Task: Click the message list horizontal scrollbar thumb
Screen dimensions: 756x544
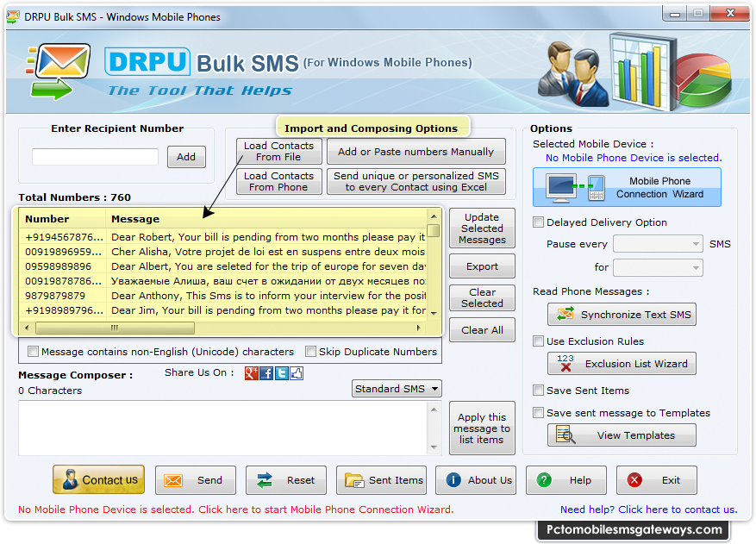Action: pos(115,328)
